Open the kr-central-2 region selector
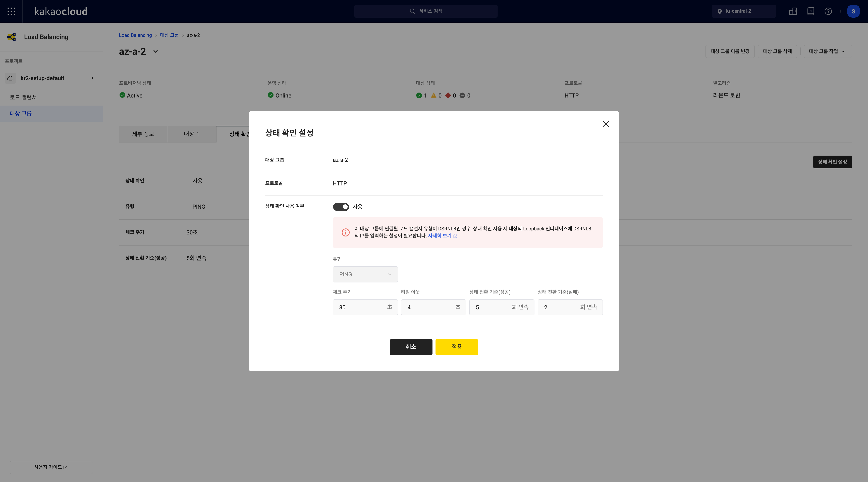The height and width of the screenshot is (482, 868). 744,11
